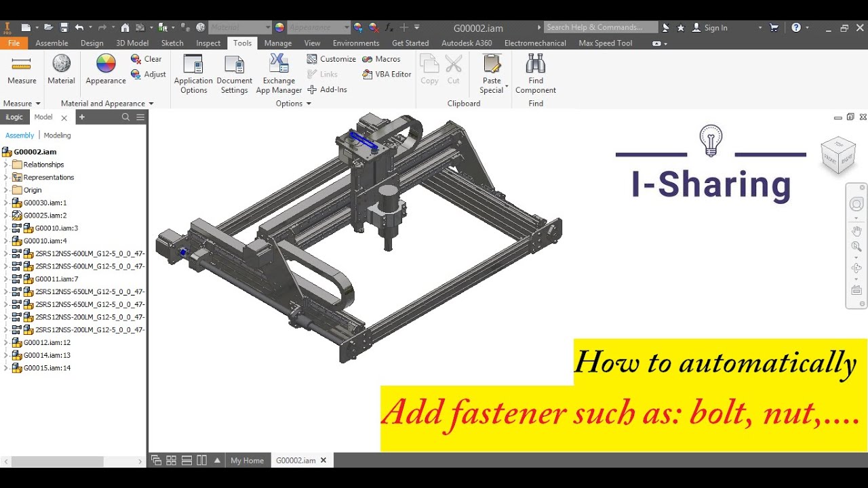Viewport: 868px width, 488px height.
Task: Expand the Origin folder
Action: pyautogui.click(x=6, y=190)
